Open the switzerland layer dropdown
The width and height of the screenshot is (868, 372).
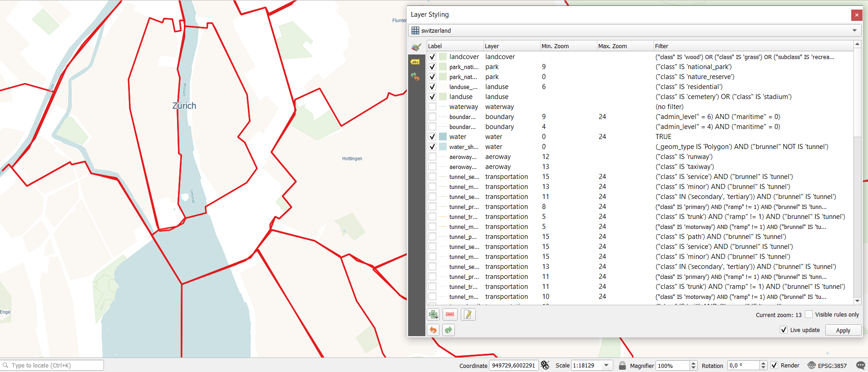pyautogui.click(x=854, y=30)
